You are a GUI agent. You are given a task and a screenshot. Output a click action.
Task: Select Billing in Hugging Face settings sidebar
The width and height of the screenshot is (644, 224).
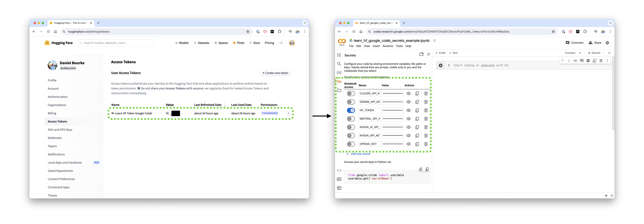pyautogui.click(x=52, y=113)
